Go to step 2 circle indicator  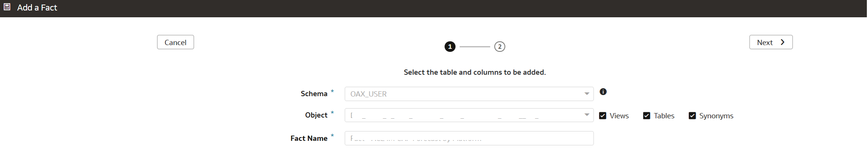click(x=500, y=47)
